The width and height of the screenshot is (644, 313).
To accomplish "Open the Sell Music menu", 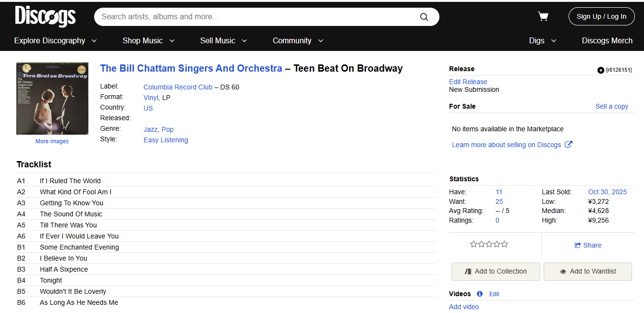I will point(223,41).
